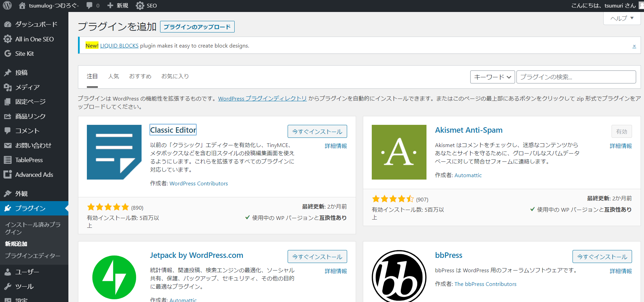Click the 商品リンク icon
The image size is (644, 302).
point(8,116)
